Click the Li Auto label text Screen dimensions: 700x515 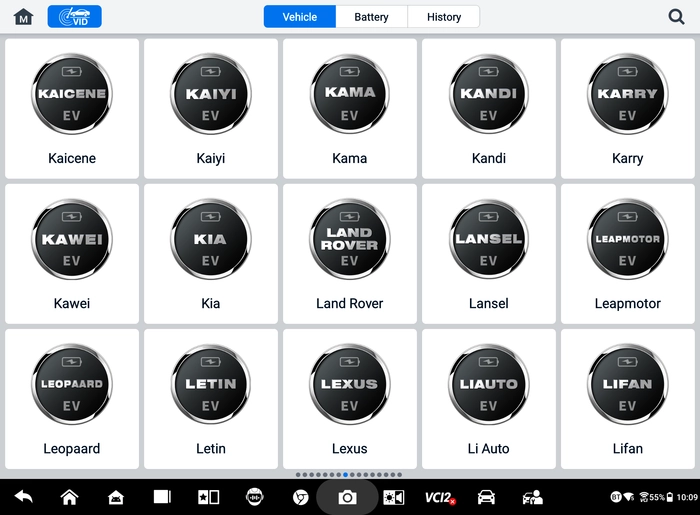[489, 449]
